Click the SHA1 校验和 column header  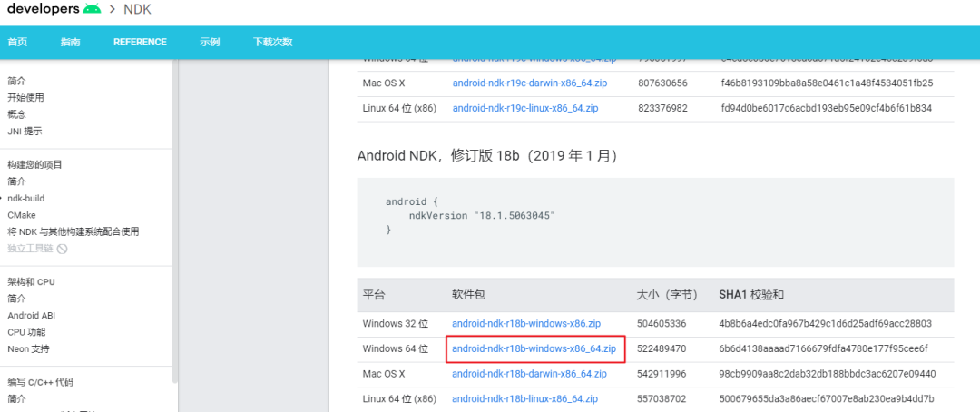pyautogui.click(x=751, y=295)
